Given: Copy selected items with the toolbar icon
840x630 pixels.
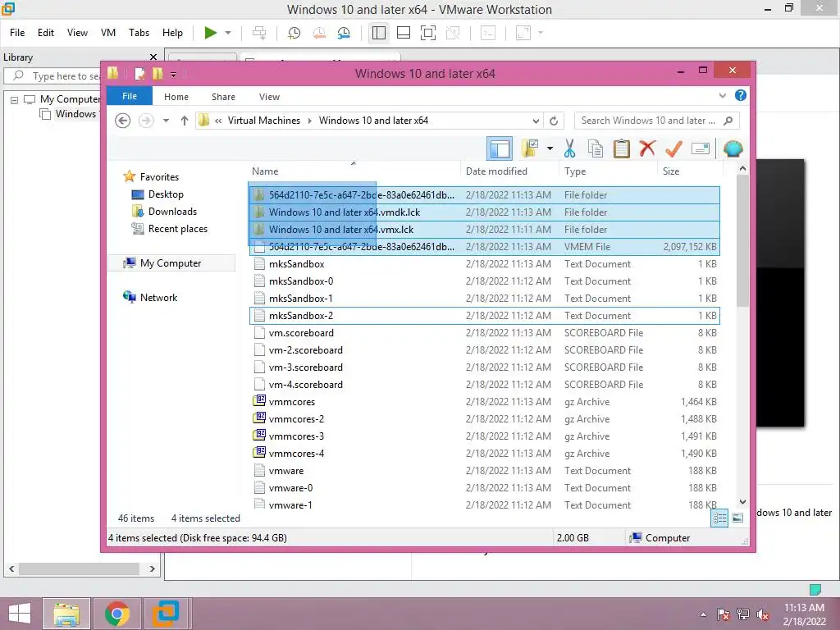Looking at the screenshot, I should pos(596,148).
